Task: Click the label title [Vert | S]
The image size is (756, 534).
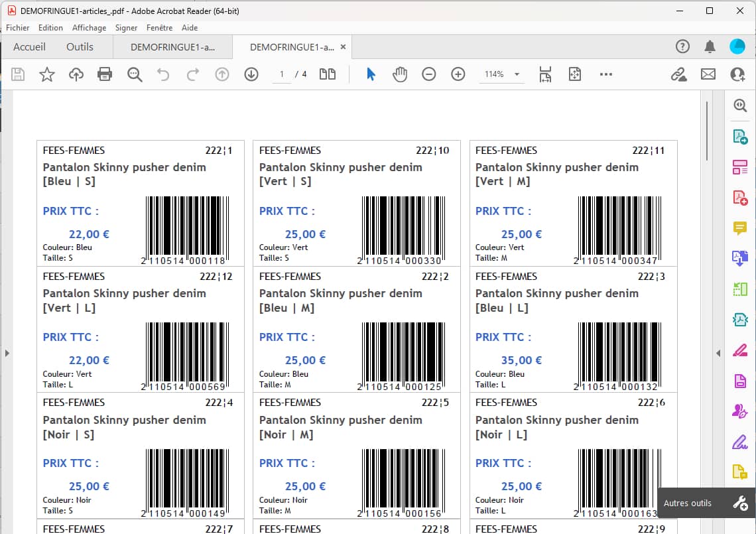Action: coord(285,181)
